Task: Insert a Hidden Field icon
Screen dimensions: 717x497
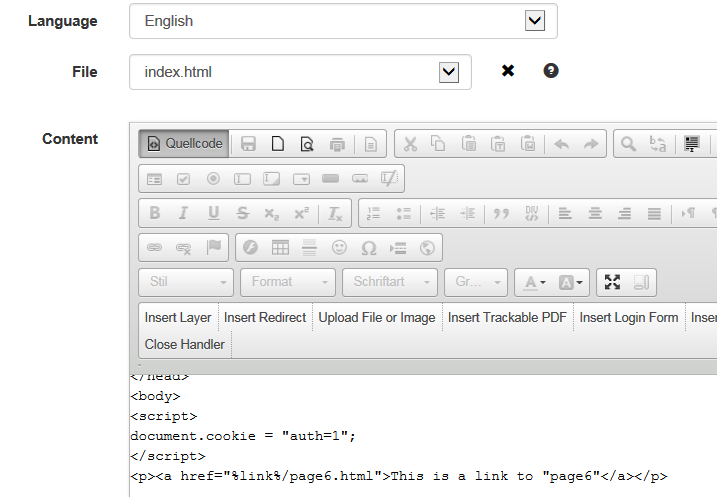Action: [389, 179]
